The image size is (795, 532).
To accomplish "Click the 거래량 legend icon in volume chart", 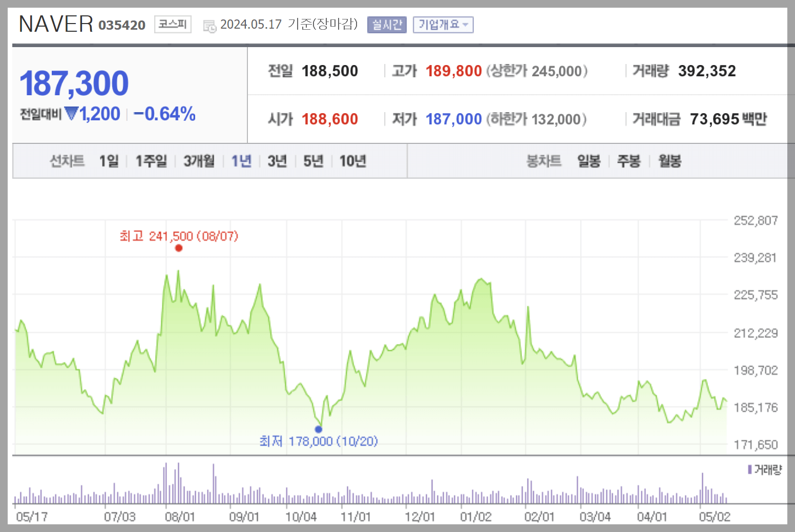I will 751,469.
